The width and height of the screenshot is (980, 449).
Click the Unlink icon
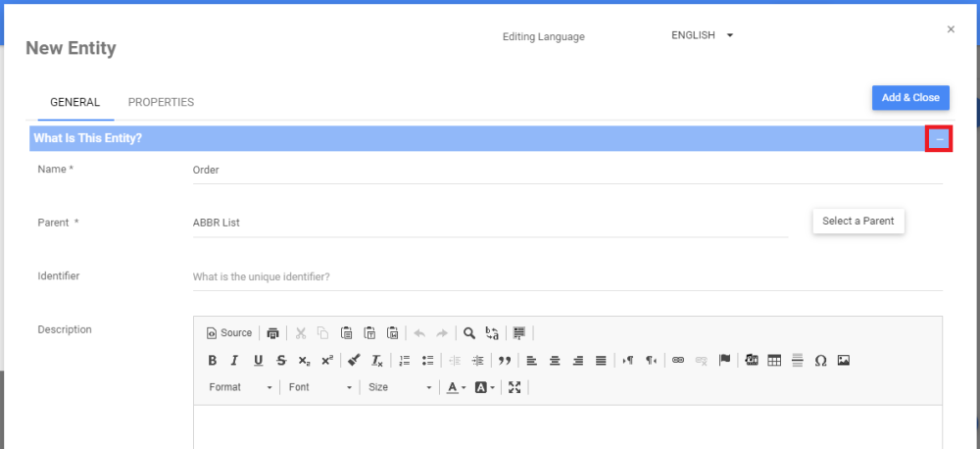pos(702,361)
